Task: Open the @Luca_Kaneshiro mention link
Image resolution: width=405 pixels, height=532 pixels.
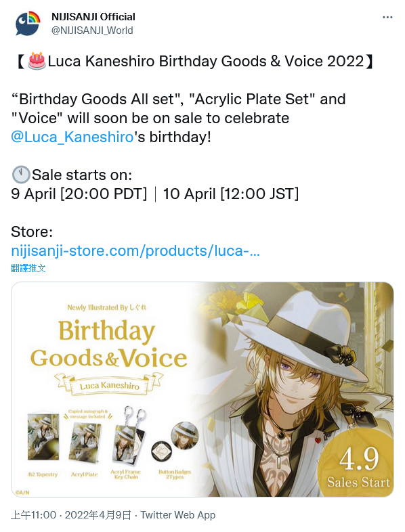Action: [x=72, y=137]
